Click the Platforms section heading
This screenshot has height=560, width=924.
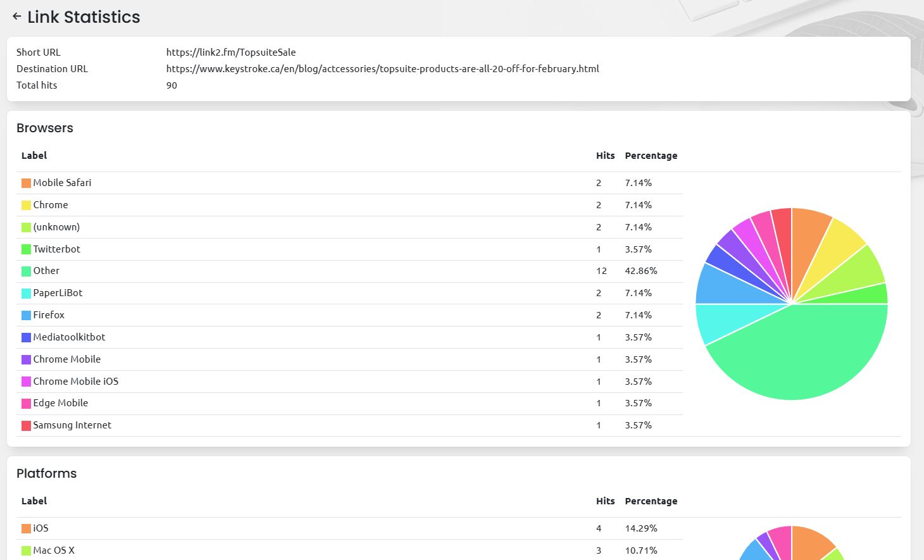(x=46, y=473)
